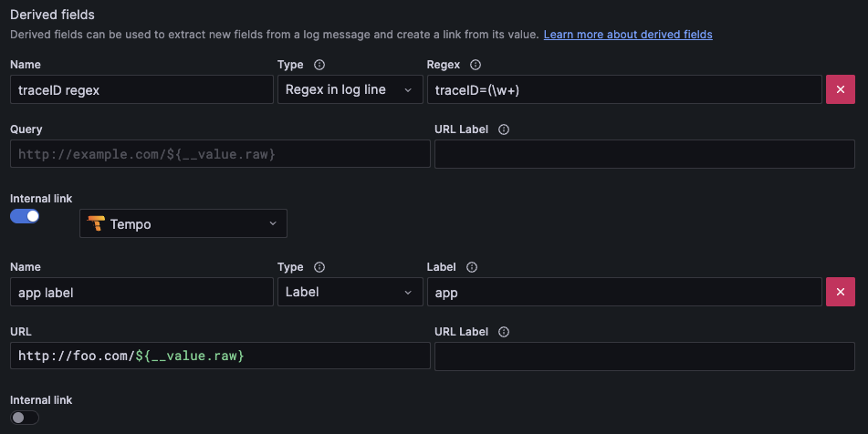The image size is (868, 434).
Task: Click info icon next to second Type
Action: click(319, 267)
